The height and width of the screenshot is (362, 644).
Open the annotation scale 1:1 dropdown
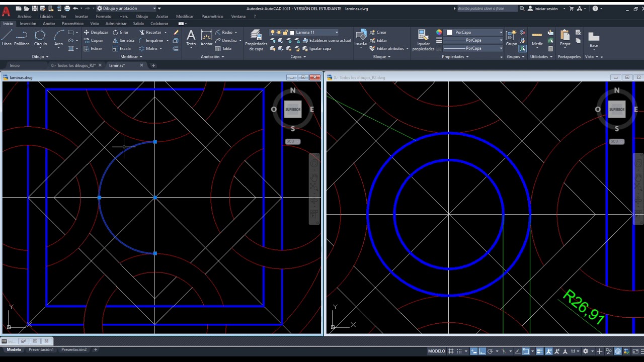tap(574, 351)
